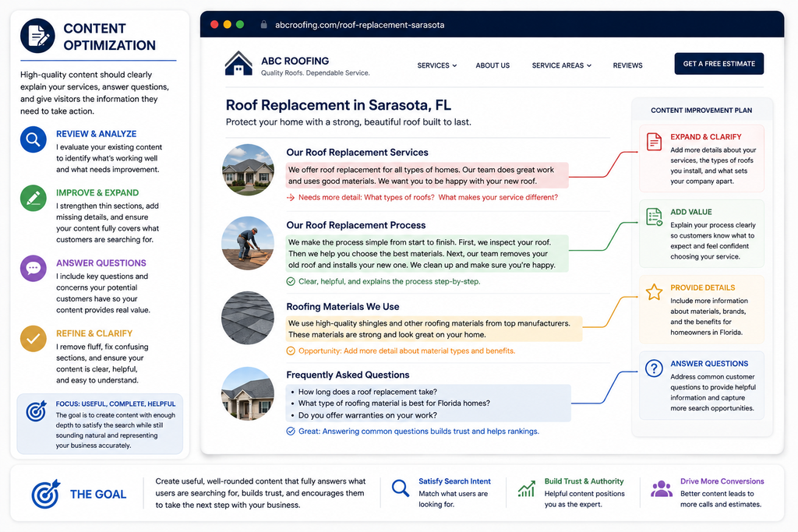Click the Get a Free Estimate button
This screenshot has width=798, height=532.
[719, 64]
